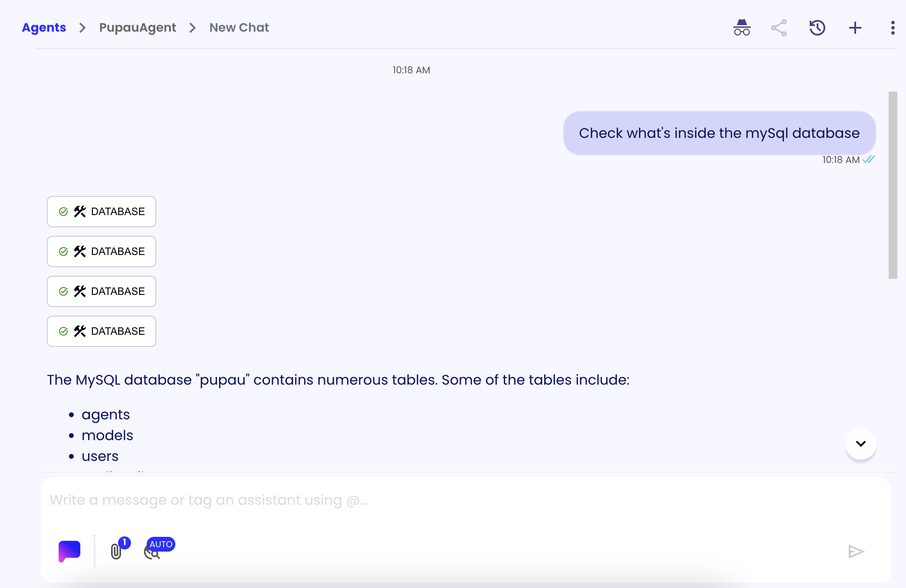The width and height of the screenshot is (906, 588).
Task: Click the centered 10:18 AM timestamp
Action: [x=411, y=70]
